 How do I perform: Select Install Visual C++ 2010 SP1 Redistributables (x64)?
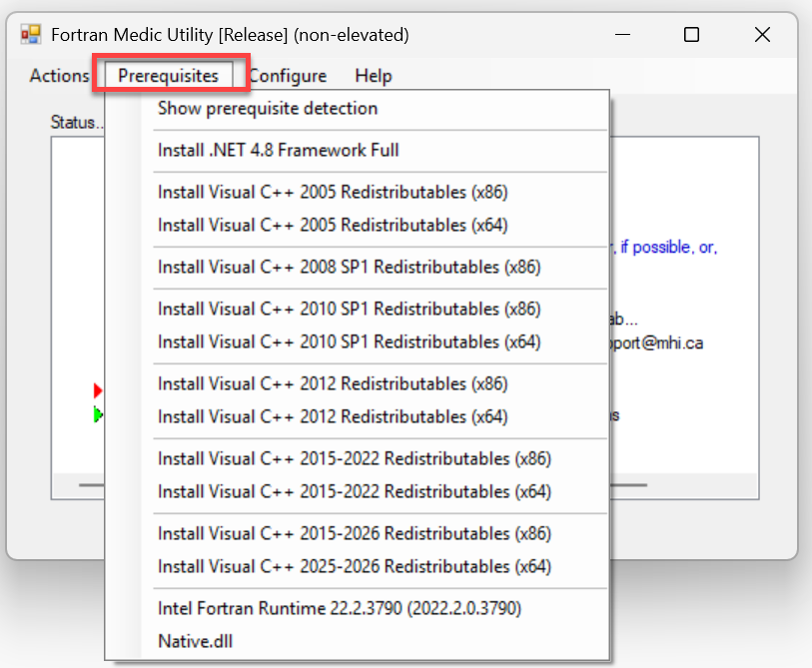(x=357, y=342)
